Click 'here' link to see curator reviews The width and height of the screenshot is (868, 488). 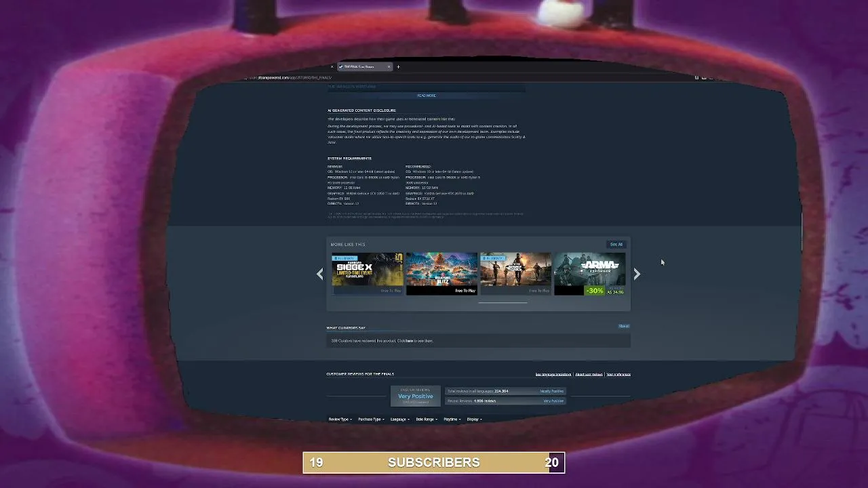click(x=409, y=341)
